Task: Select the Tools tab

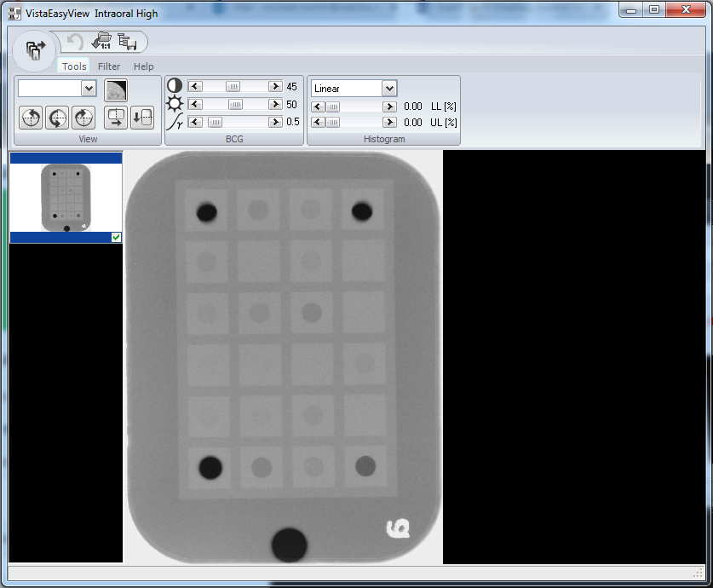Action: [74, 66]
